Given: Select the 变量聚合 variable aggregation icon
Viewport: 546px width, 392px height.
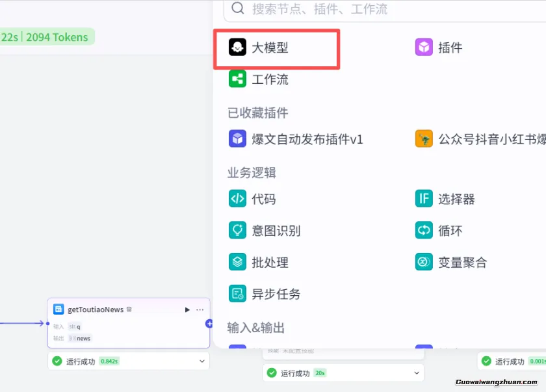Looking at the screenshot, I should pyautogui.click(x=424, y=262).
